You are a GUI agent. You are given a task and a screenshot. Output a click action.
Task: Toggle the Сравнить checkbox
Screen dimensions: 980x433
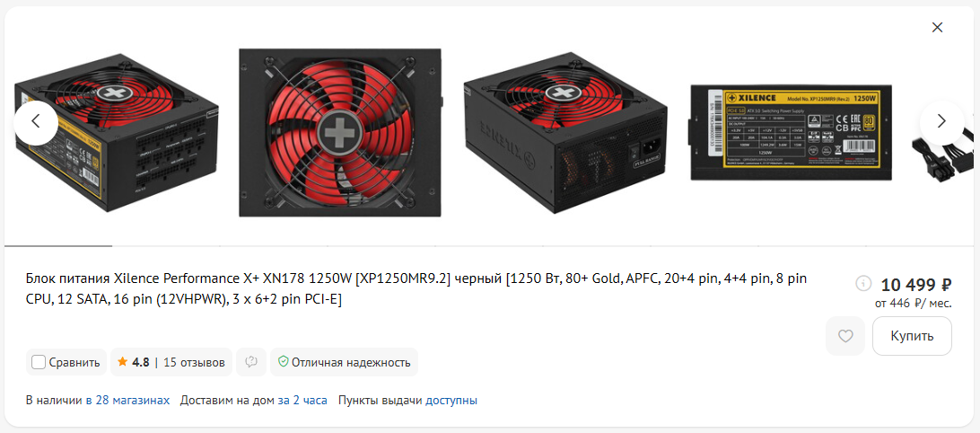tap(39, 362)
